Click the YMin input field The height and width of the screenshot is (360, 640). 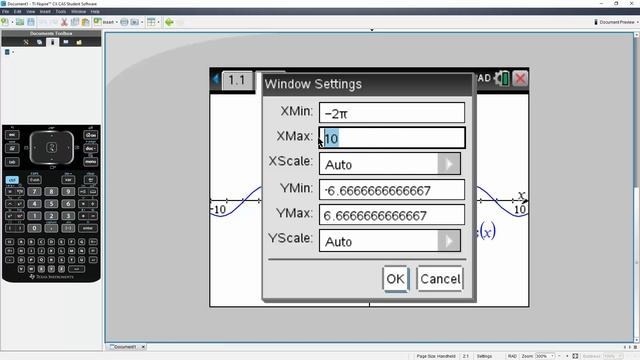click(x=391, y=190)
